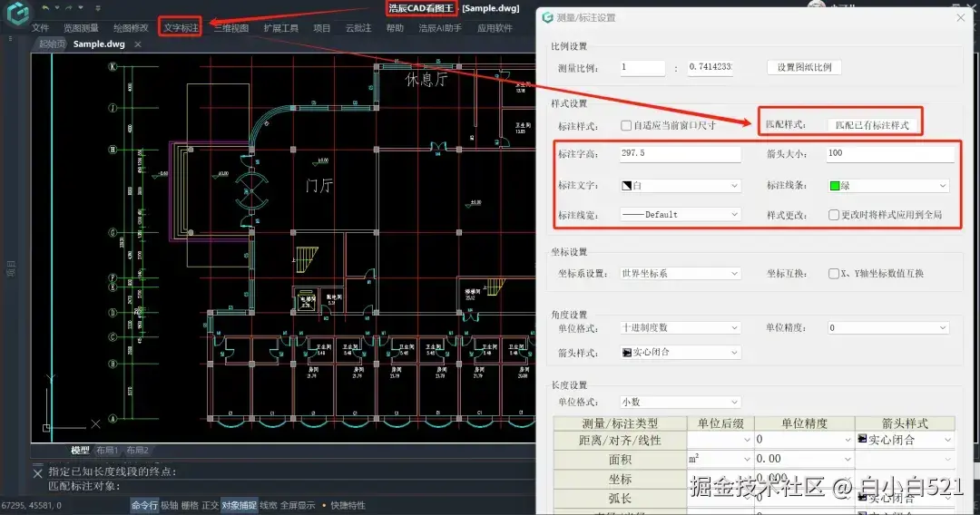Open the 角度 箭头样式 实心闭合 dropdown

681,352
